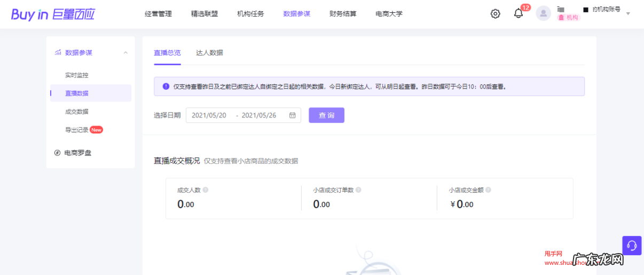Open the settings gear icon
Viewport: 644px width, 275px height.
pyautogui.click(x=495, y=14)
